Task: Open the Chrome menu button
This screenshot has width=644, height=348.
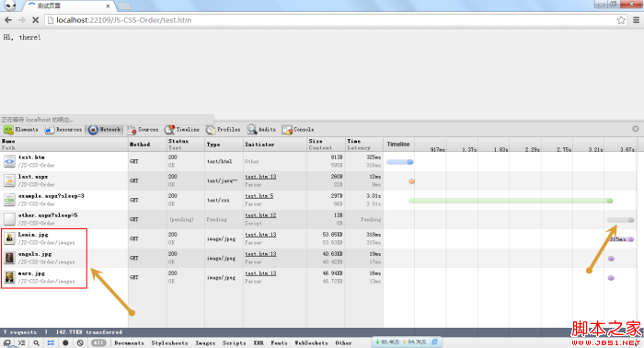Action: click(637, 19)
